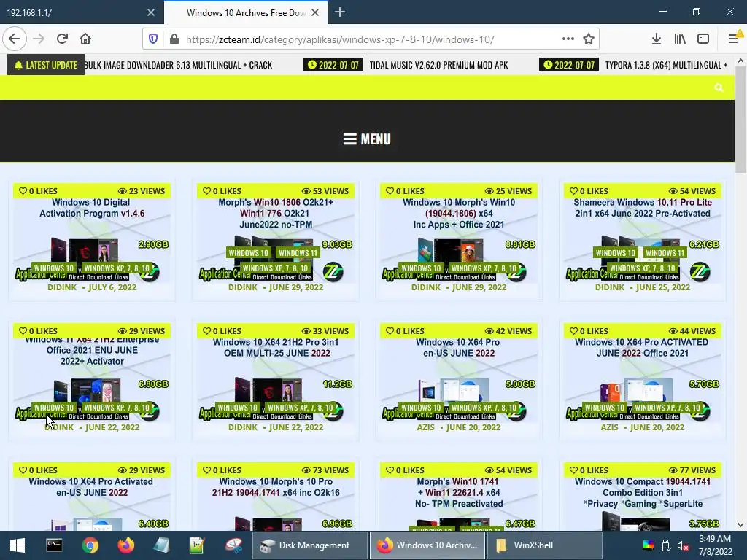Open Windows 10 X64 21H2 Pro 3in1 post
The height and width of the screenshot is (560, 747).
tap(275, 348)
